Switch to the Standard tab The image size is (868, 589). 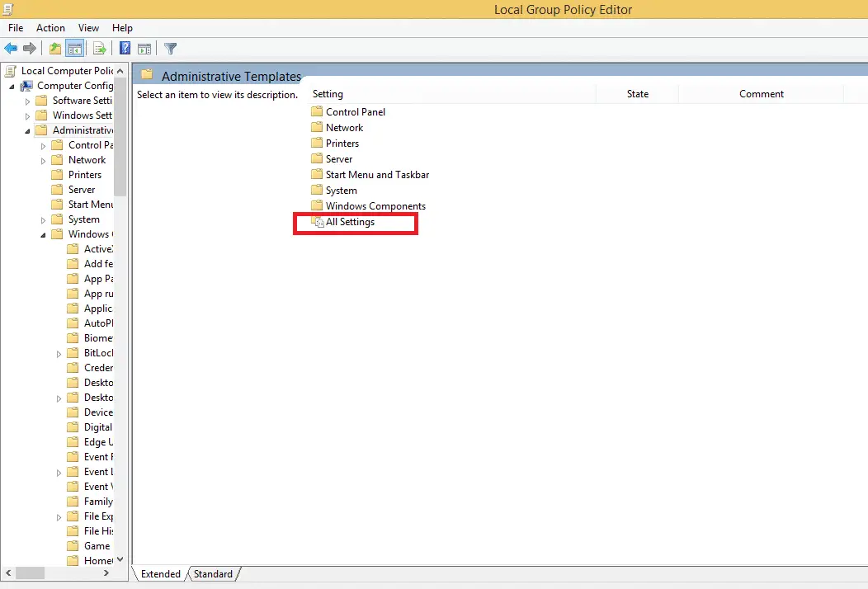(213, 574)
